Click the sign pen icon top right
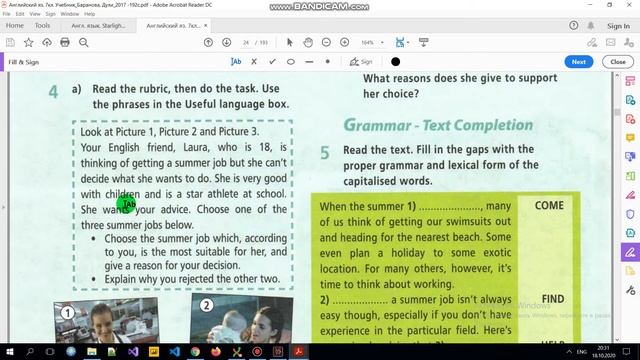This screenshot has width=640, height=360. [x=592, y=42]
